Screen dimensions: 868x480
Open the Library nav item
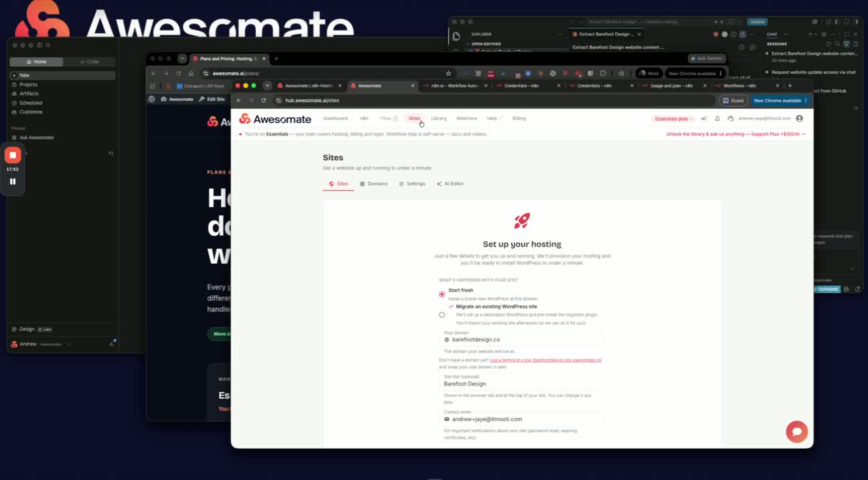point(439,119)
